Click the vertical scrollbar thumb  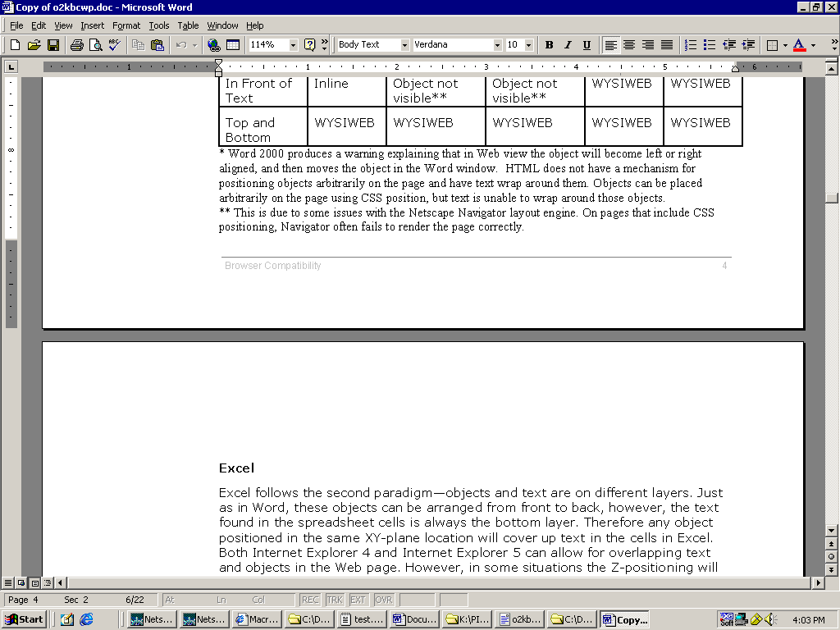tap(832, 198)
